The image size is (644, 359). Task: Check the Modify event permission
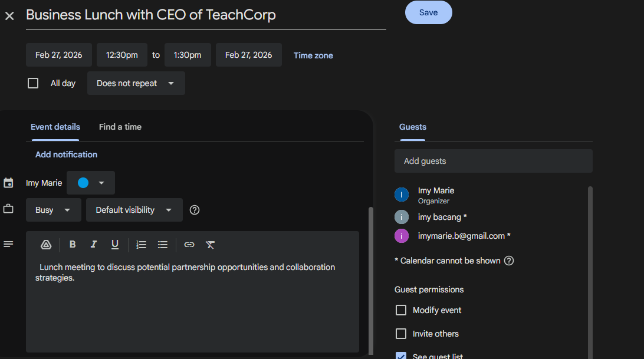tap(401, 310)
